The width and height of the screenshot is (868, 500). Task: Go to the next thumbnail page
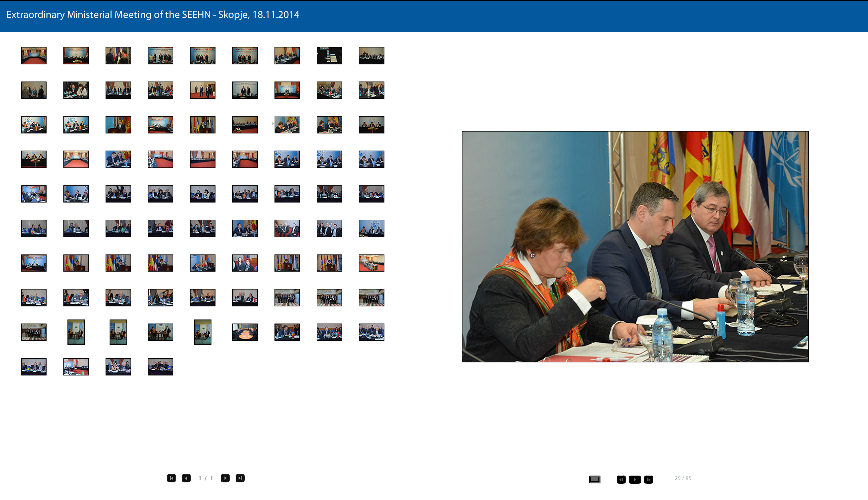click(225, 478)
